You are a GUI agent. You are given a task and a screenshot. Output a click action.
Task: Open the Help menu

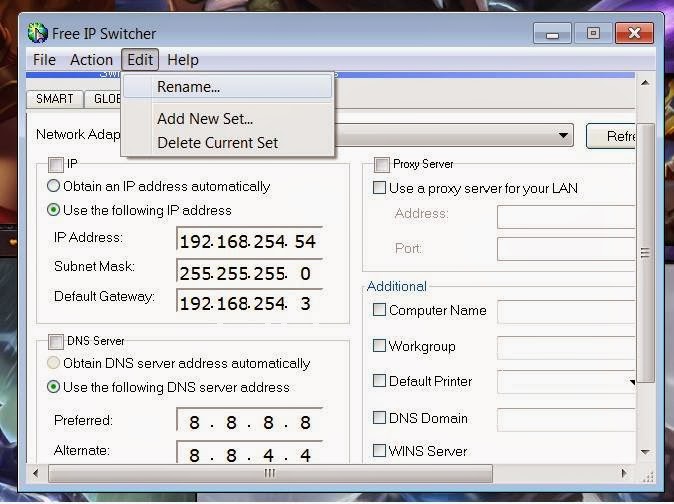tap(183, 60)
